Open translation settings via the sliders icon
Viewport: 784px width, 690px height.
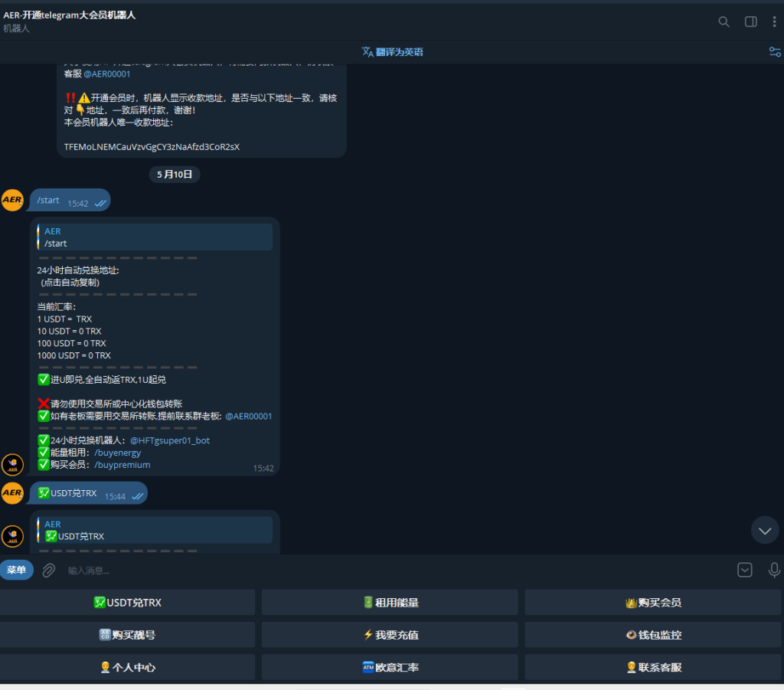[x=773, y=51]
